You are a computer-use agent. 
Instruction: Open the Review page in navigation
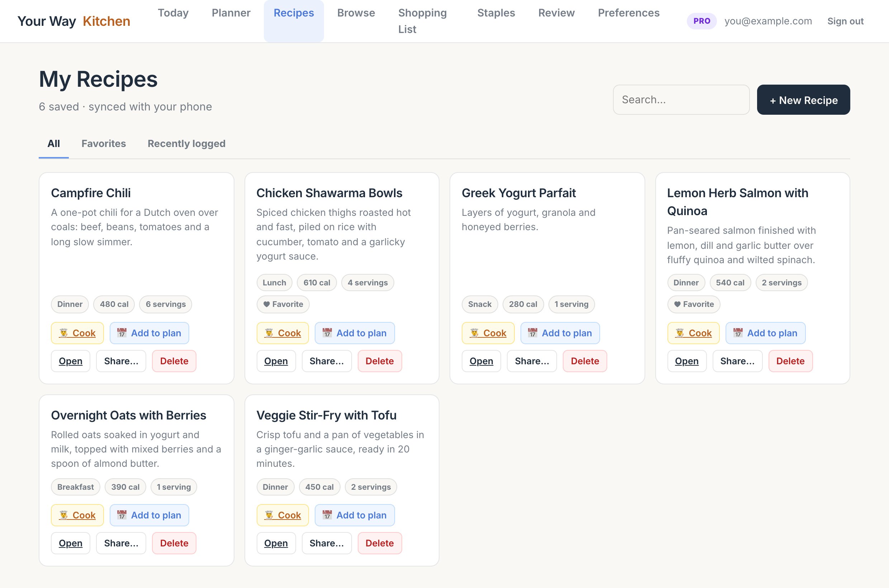click(x=556, y=13)
